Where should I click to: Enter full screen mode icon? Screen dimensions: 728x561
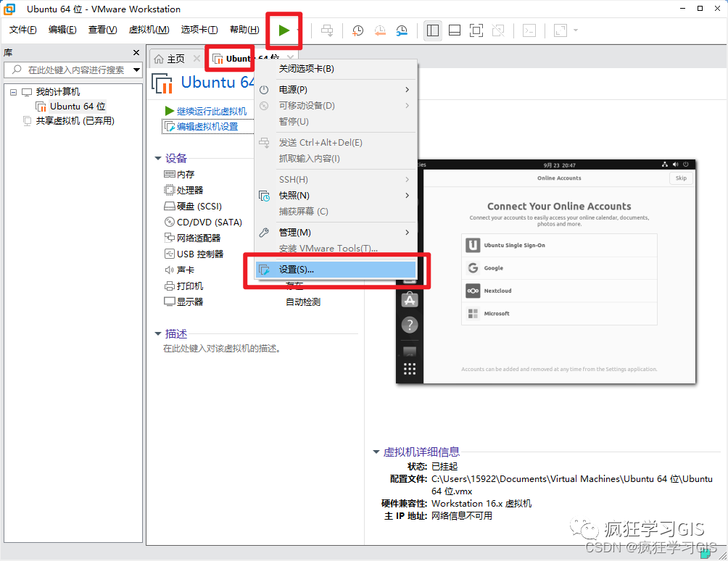(476, 30)
